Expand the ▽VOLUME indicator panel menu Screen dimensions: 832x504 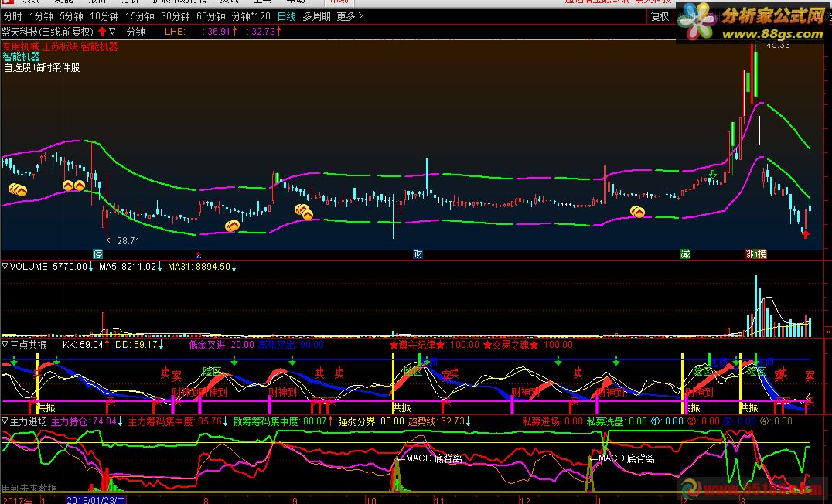coord(5,267)
